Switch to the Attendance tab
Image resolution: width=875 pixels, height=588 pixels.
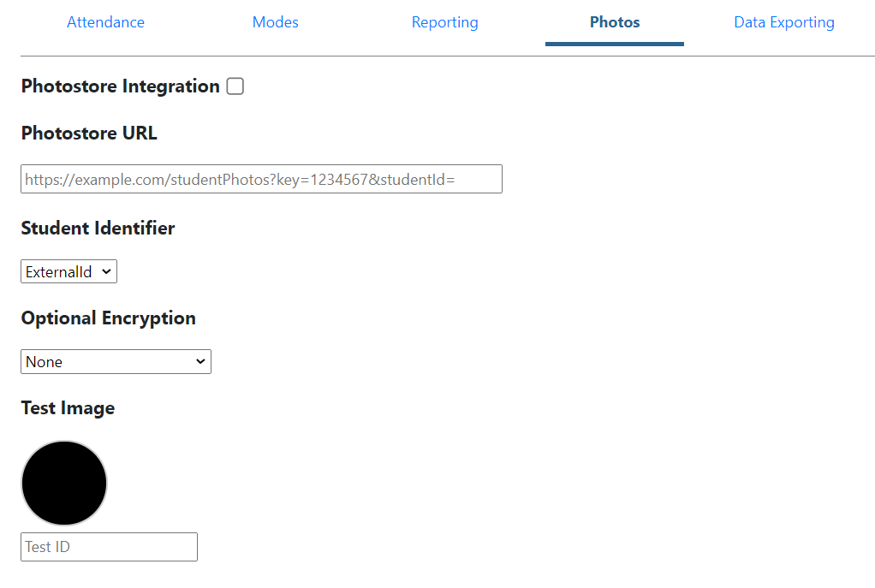105,22
